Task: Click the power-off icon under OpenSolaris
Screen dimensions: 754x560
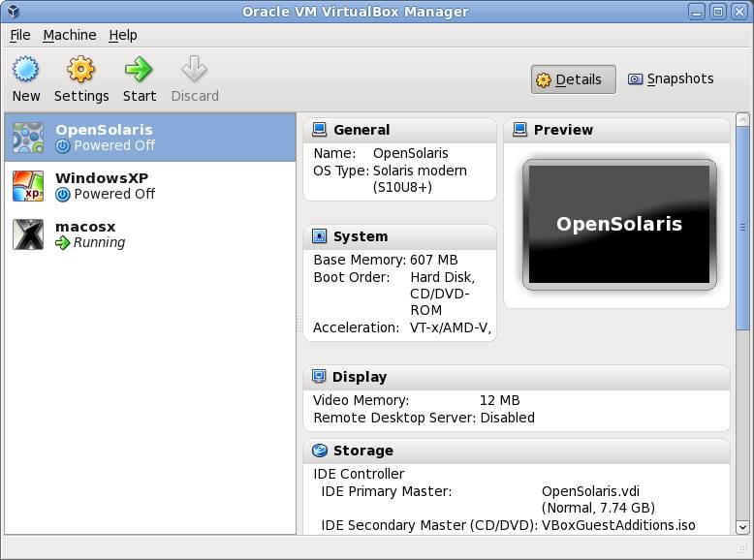Action: [x=63, y=145]
